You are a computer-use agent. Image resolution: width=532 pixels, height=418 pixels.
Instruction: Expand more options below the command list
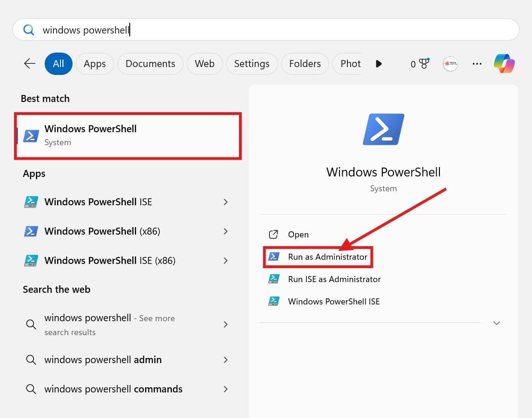click(x=497, y=323)
